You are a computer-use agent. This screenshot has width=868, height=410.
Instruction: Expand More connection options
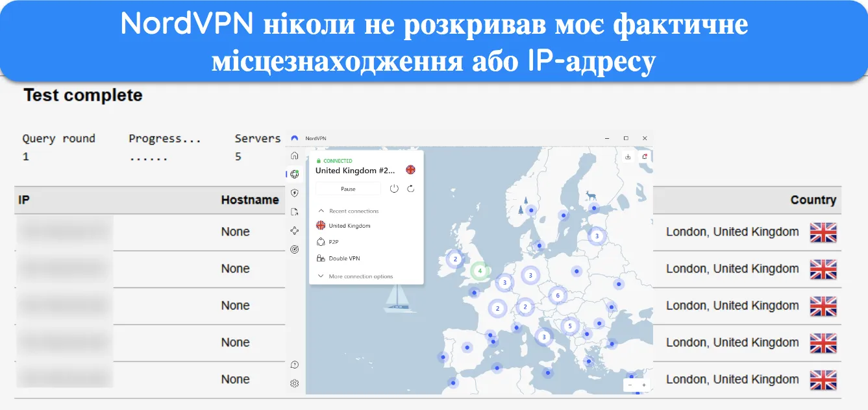(x=355, y=276)
